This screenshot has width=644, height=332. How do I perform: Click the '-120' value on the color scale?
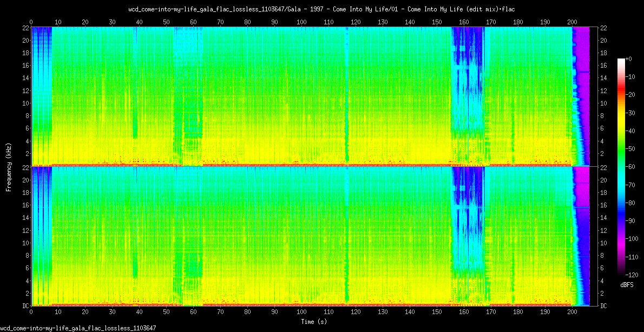click(x=629, y=274)
